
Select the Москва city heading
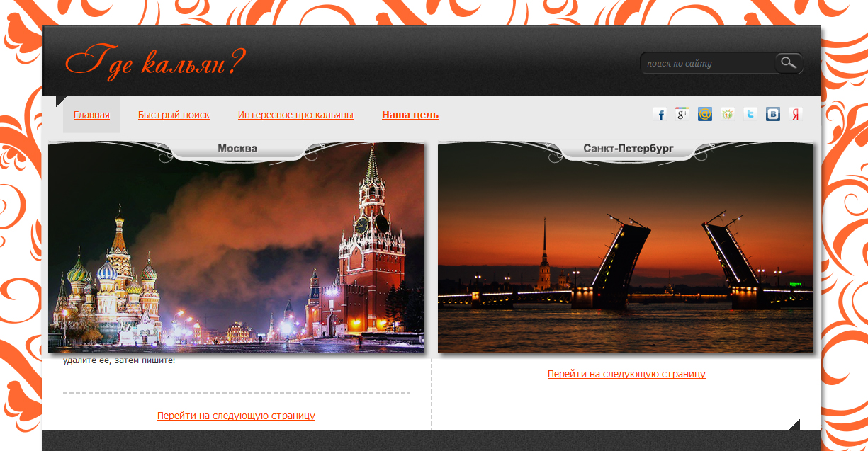[237, 149]
